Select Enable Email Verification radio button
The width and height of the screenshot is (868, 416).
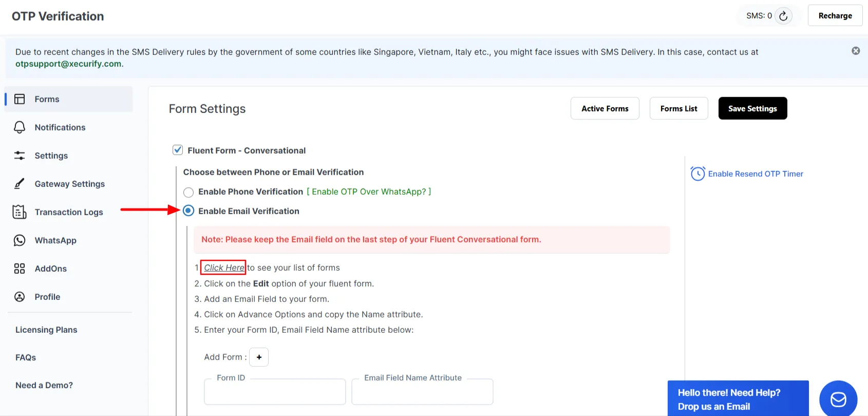(188, 211)
